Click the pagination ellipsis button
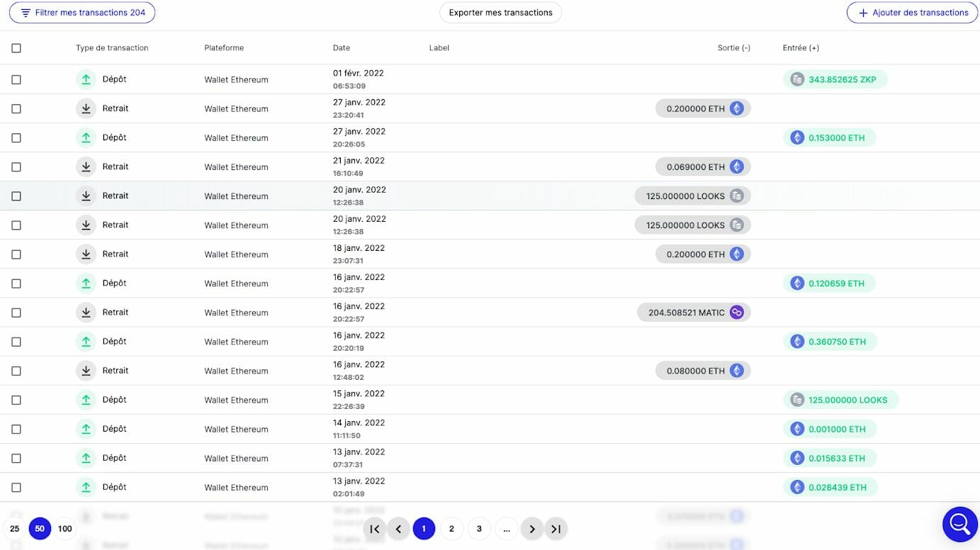Viewport: 980px width, 550px height. pyautogui.click(x=507, y=529)
